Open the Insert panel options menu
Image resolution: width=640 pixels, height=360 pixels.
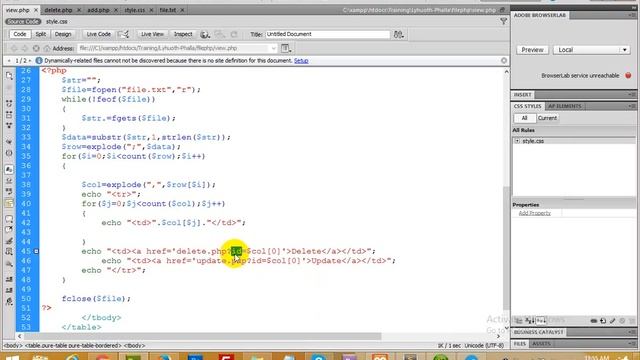pos(632,95)
